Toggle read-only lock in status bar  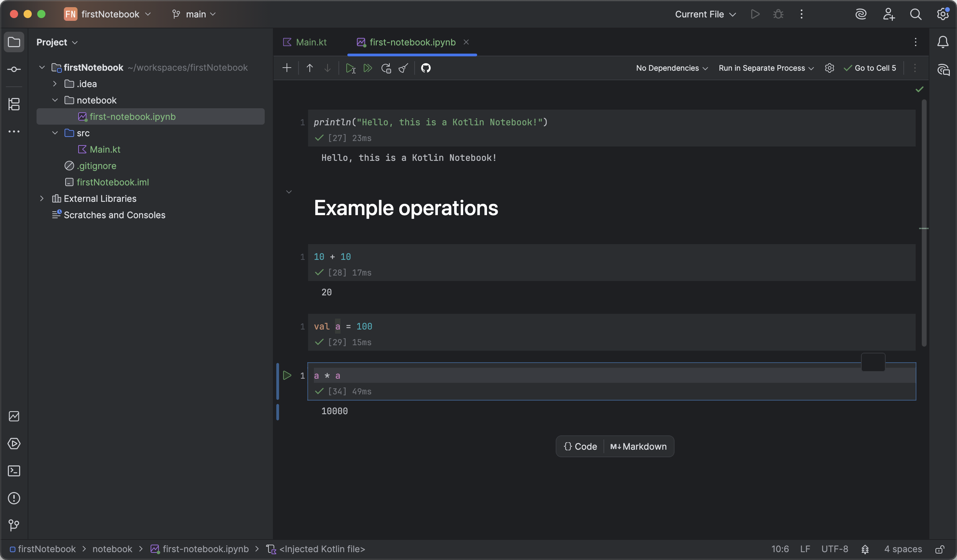pyautogui.click(x=940, y=549)
